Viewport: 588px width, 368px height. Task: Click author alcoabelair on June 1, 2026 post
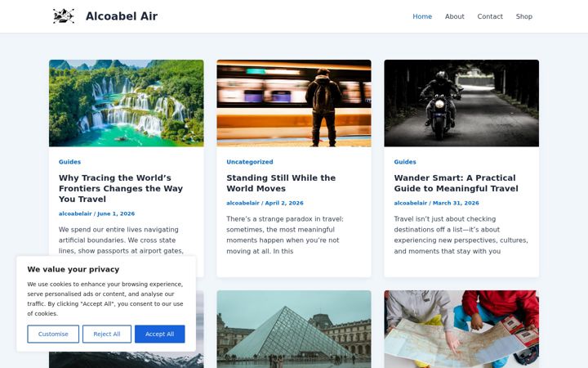point(75,213)
